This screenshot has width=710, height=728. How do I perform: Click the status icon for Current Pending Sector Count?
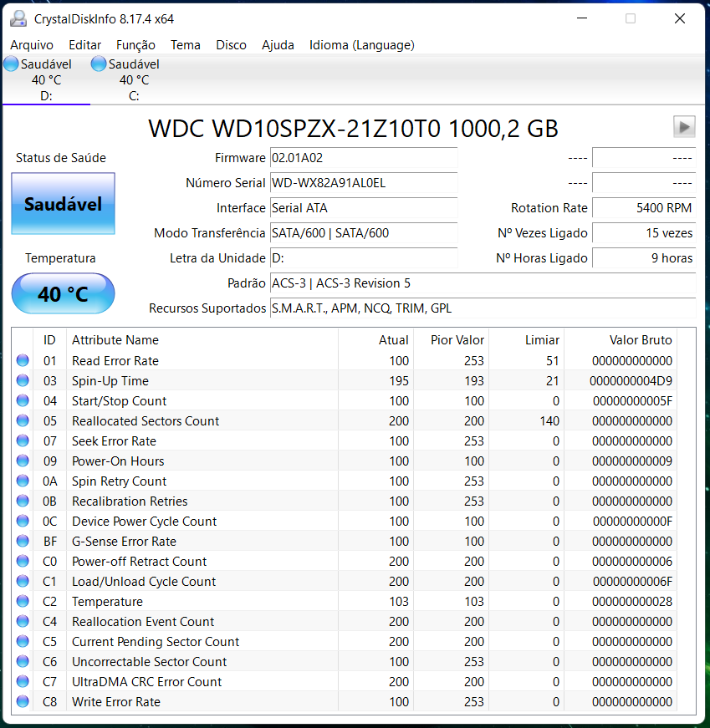(x=23, y=641)
